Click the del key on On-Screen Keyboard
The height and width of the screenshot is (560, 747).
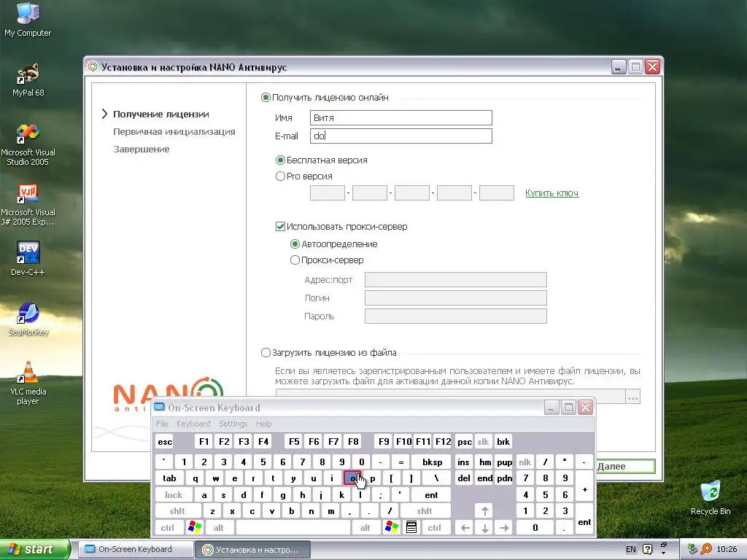pyautogui.click(x=464, y=478)
